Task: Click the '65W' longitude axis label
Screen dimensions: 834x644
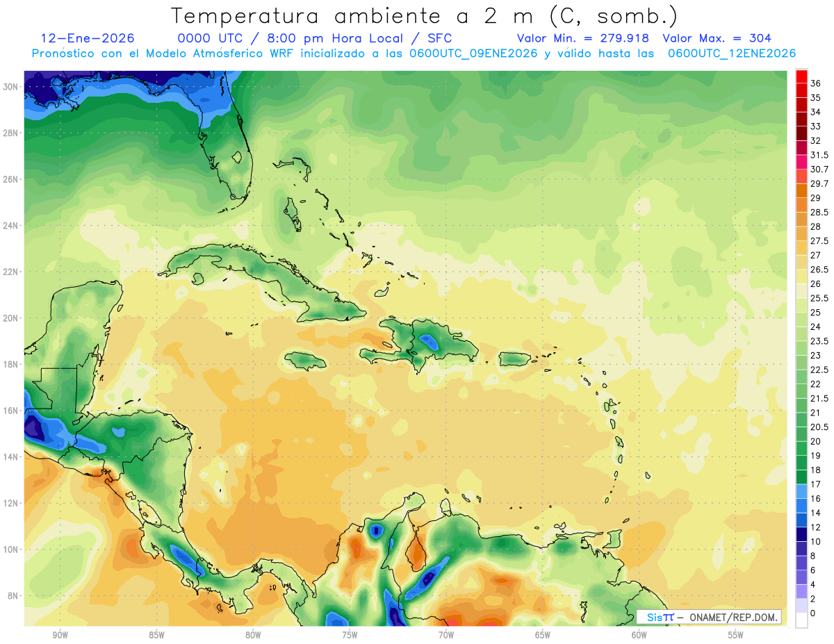Action: 543,635
